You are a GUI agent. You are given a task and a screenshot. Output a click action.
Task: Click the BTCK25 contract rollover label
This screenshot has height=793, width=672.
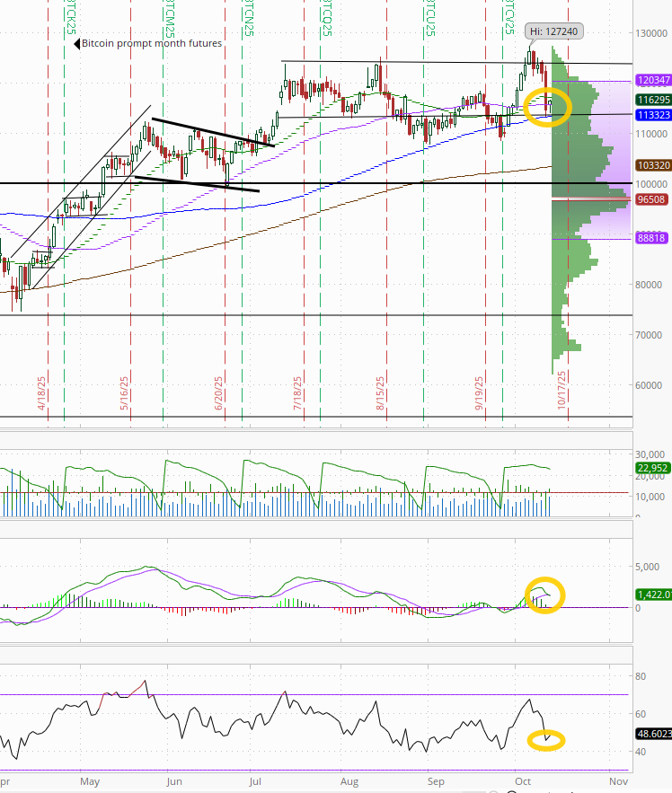tap(70, 18)
